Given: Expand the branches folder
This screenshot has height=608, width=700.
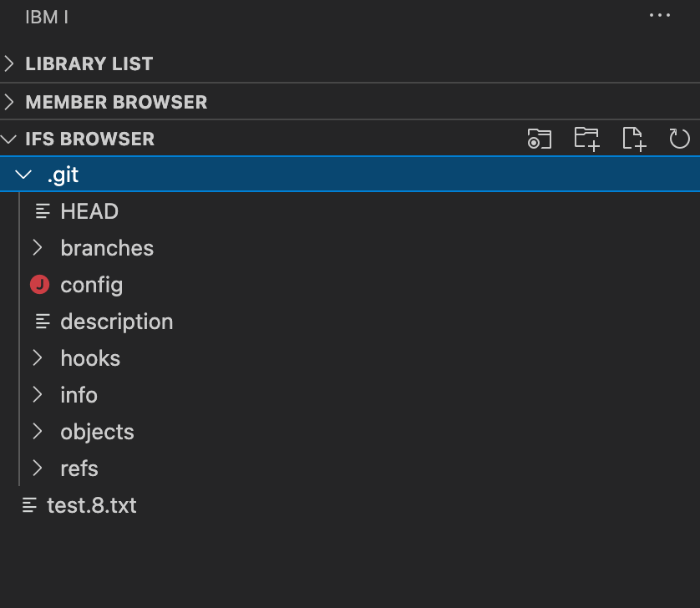Looking at the screenshot, I should pyautogui.click(x=38, y=248).
